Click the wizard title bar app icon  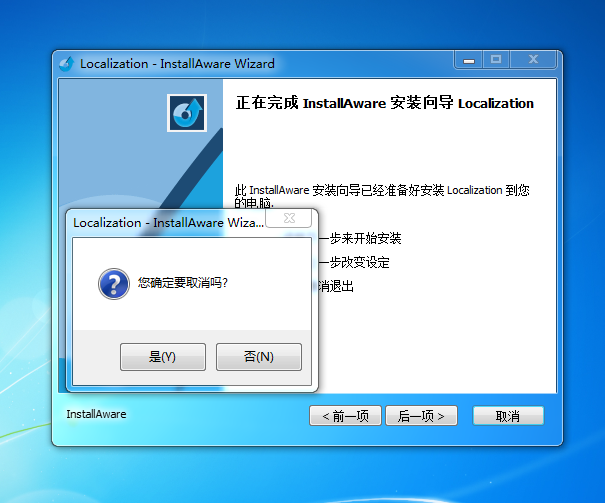(66, 64)
